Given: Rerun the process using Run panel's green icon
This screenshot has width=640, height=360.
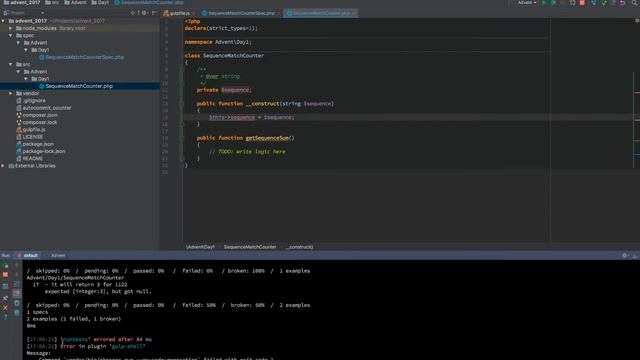Looking at the screenshot, I should 5,266.
